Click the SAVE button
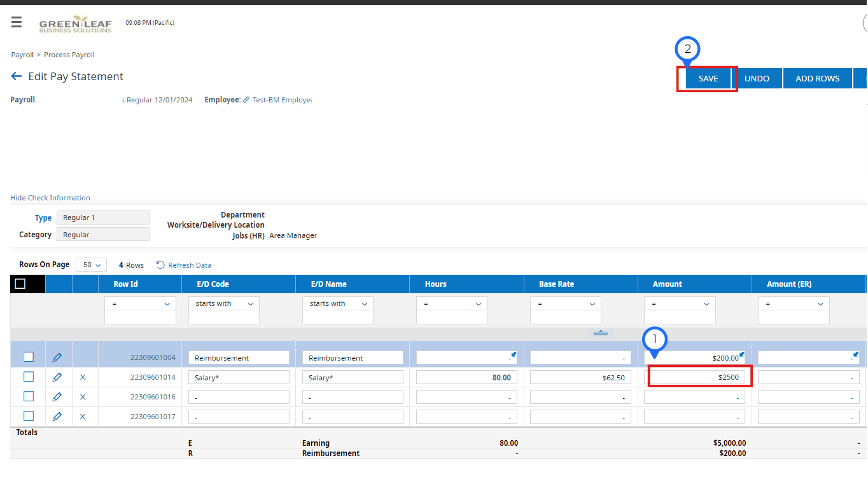Image resolution: width=868 pixels, height=477 pixels. tap(708, 78)
